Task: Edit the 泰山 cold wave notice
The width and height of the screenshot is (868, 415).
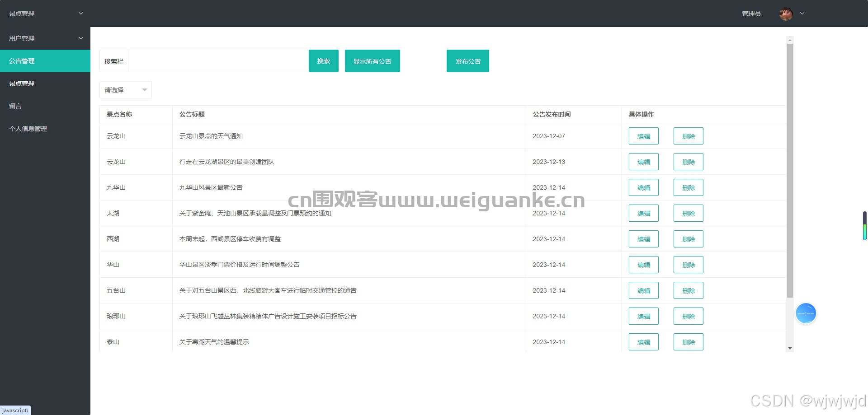Action: pyautogui.click(x=644, y=342)
